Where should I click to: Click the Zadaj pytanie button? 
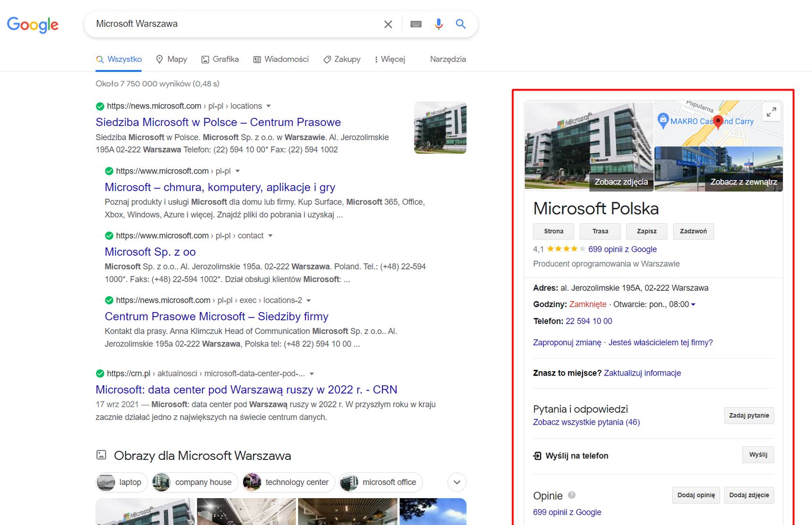[749, 416]
